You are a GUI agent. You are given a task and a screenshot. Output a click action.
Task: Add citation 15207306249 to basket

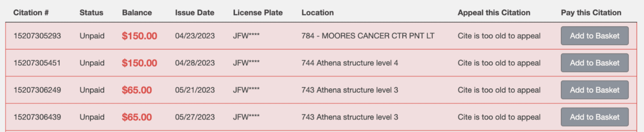[x=594, y=90]
